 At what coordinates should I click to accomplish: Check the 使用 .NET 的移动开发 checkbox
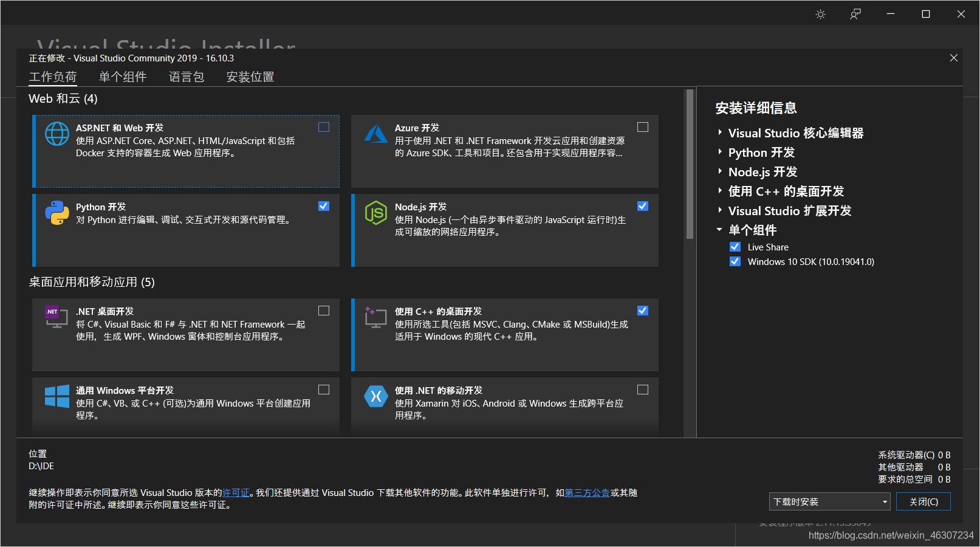(x=643, y=390)
